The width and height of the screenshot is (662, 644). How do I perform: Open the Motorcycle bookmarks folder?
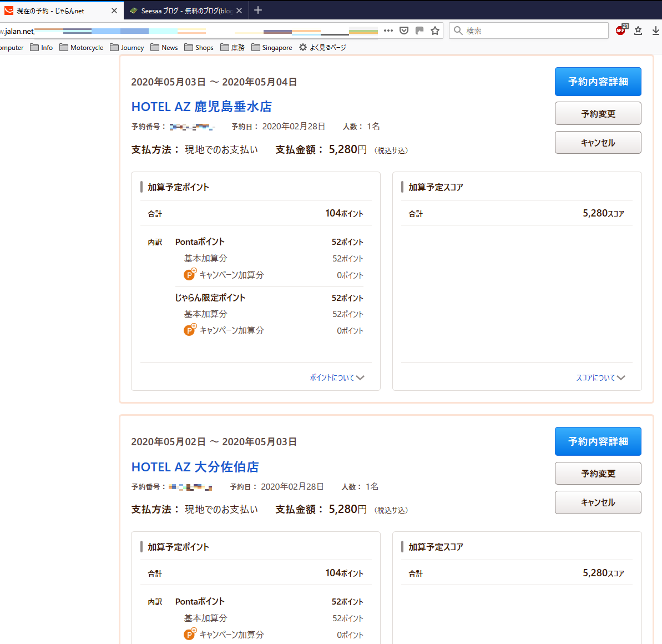tap(82, 48)
